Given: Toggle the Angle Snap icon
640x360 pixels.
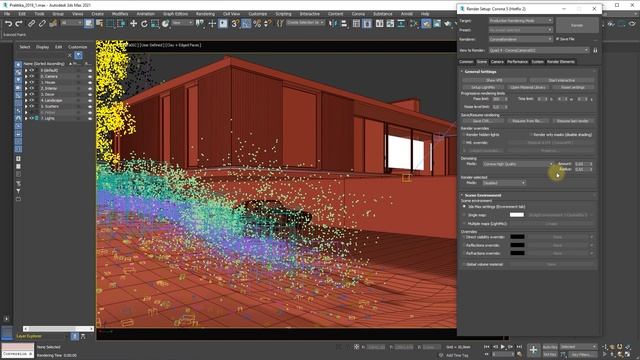Looking at the screenshot, I should (246, 24).
